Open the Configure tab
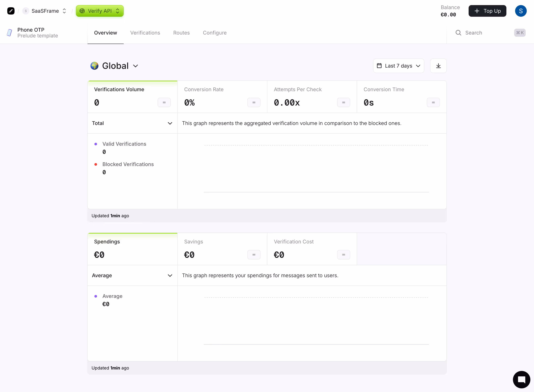The height and width of the screenshot is (392, 534). click(215, 33)
